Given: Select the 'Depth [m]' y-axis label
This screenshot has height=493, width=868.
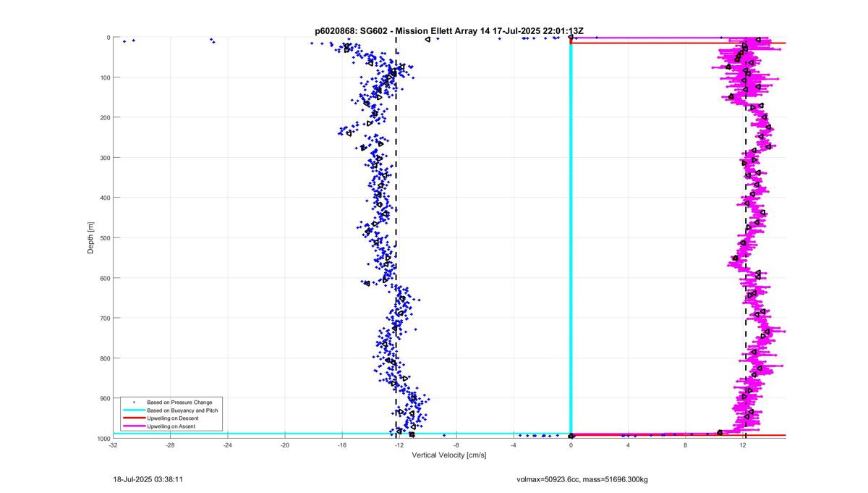Looking at the screenshot, I should (91, 237).
